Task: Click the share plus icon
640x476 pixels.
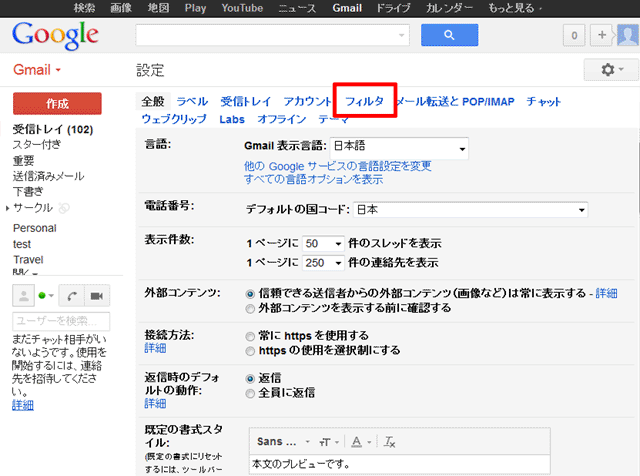Action: point(602,36)
